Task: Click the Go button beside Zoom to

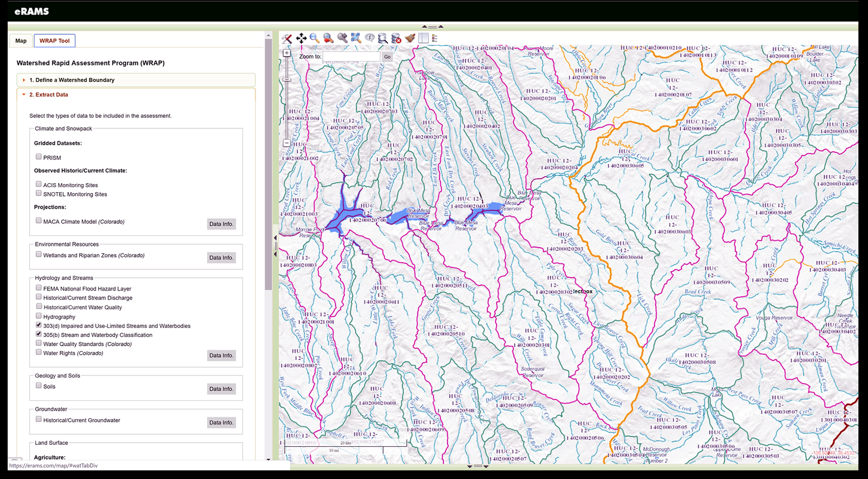Action: (387, 57)
